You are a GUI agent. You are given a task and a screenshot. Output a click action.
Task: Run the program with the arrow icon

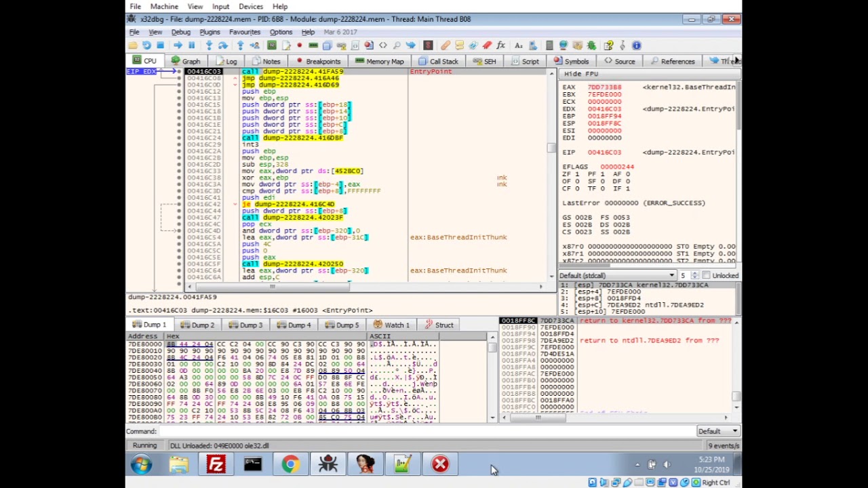(x=178, y=45)
